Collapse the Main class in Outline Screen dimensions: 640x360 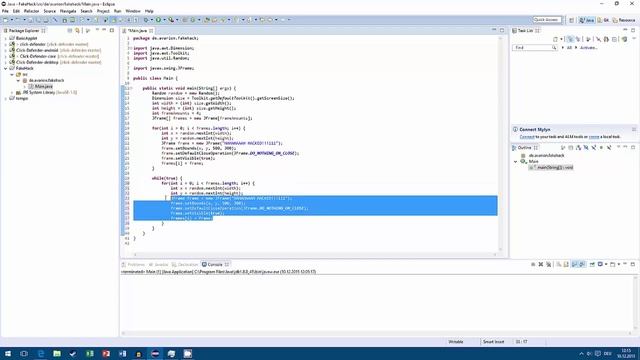[x=516, y=162]
